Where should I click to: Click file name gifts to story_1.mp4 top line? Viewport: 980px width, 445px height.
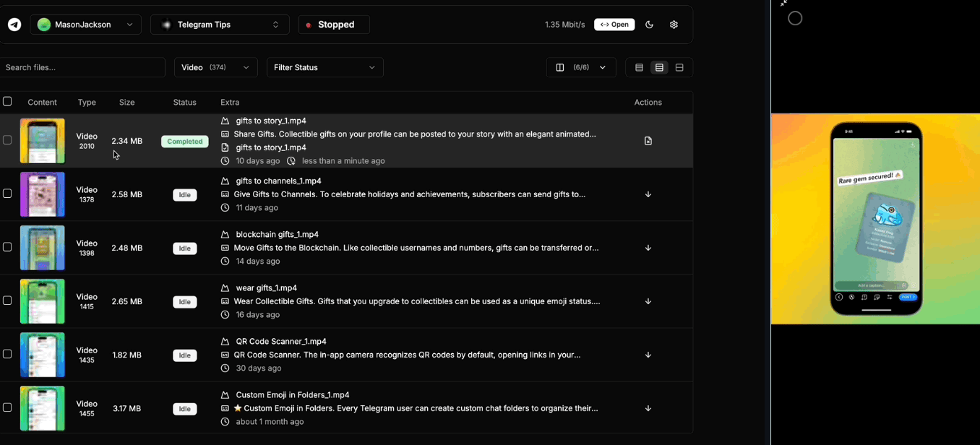pyautogui.click(x=271, y=121)
